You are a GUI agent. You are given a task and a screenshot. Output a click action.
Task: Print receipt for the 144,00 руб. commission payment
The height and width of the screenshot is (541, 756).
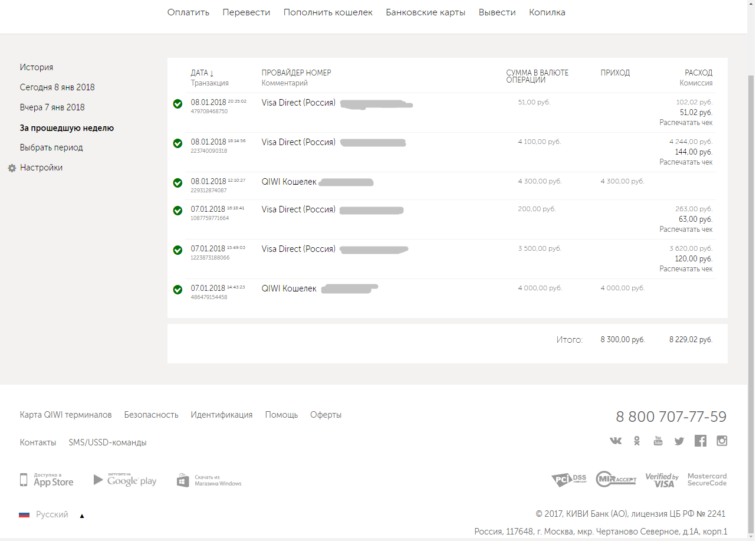686,162
